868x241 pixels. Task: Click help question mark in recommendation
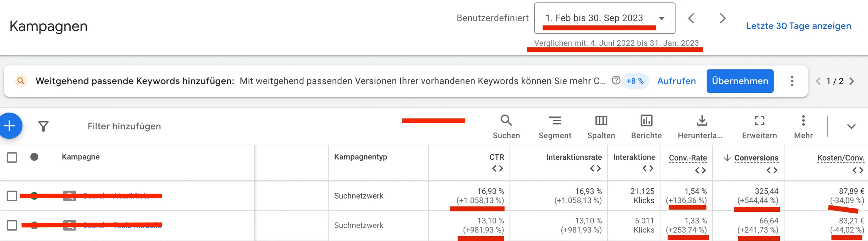(616, 81)
